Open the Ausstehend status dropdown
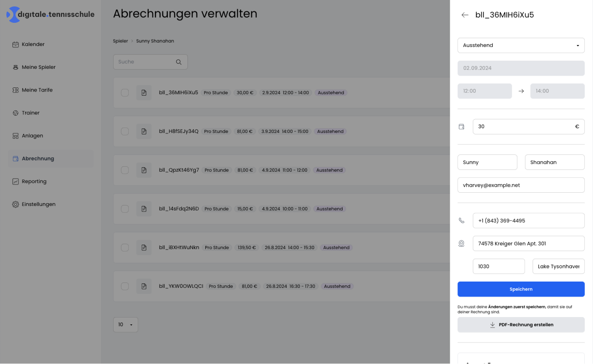 [x=521, y=45]
